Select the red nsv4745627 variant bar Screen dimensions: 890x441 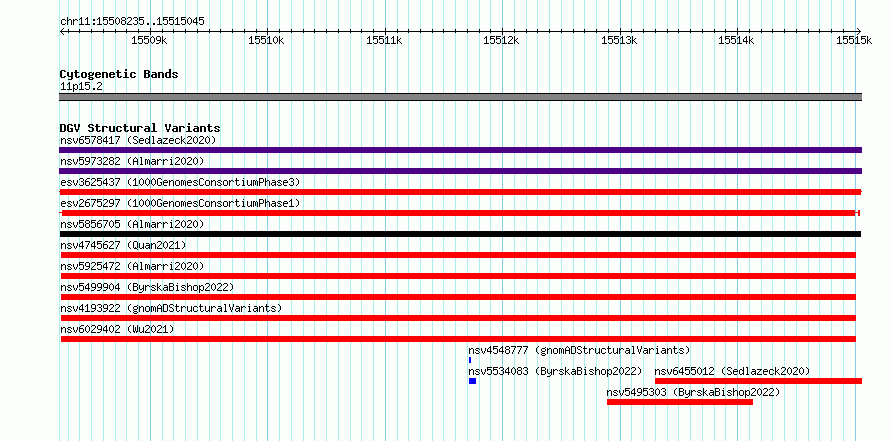[458, 255]
